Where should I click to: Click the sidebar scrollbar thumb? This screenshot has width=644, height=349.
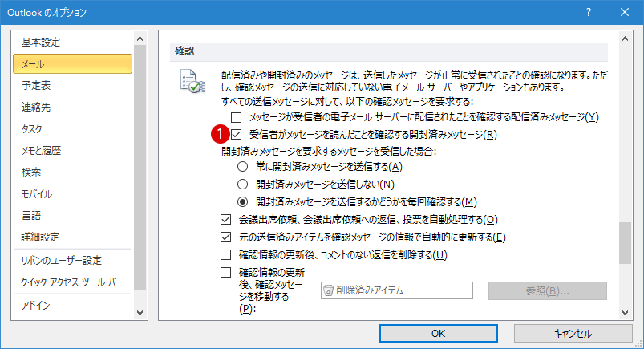click(x=140, y=168)
